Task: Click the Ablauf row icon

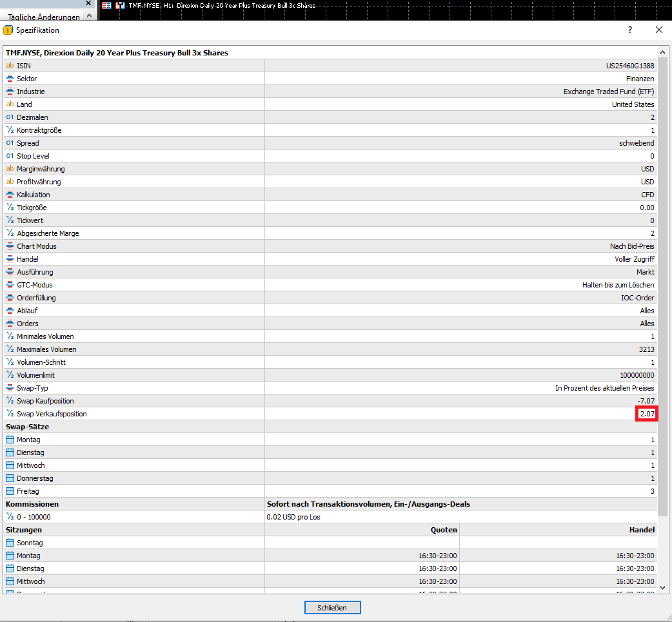Action: [10, 311]
